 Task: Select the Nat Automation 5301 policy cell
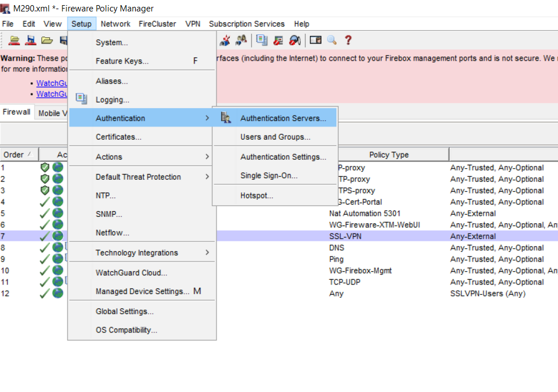(x=365, y=213)
